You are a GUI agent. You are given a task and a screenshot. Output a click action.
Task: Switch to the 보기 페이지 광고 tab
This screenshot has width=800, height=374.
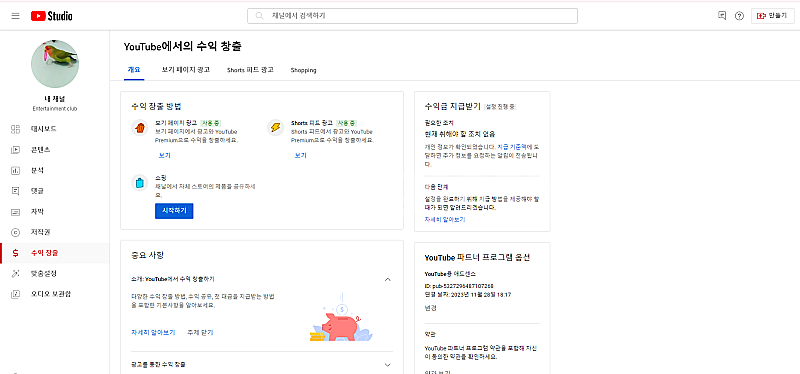click(x=186, y=70)
